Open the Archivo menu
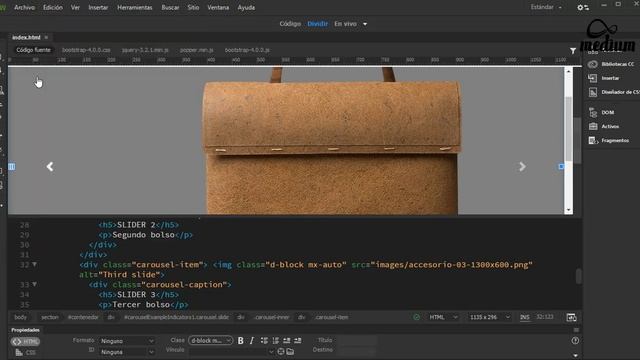 pyautogui.click(x=24, y=7)
